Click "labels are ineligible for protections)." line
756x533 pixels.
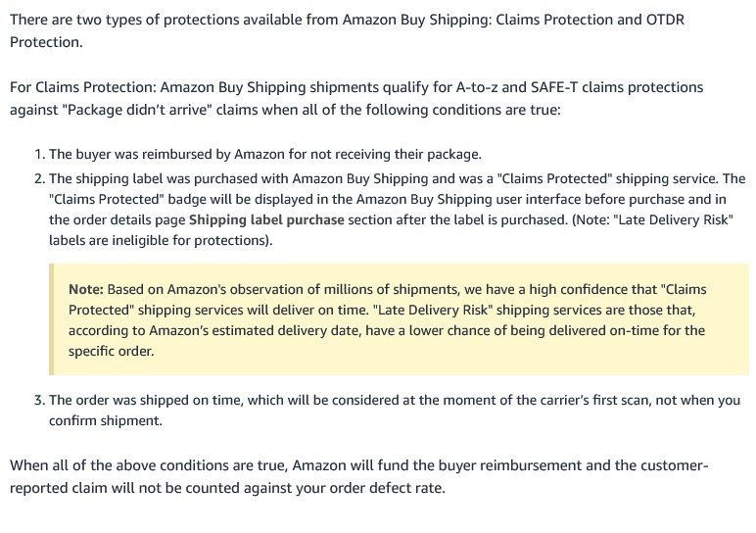pos(161,240)
